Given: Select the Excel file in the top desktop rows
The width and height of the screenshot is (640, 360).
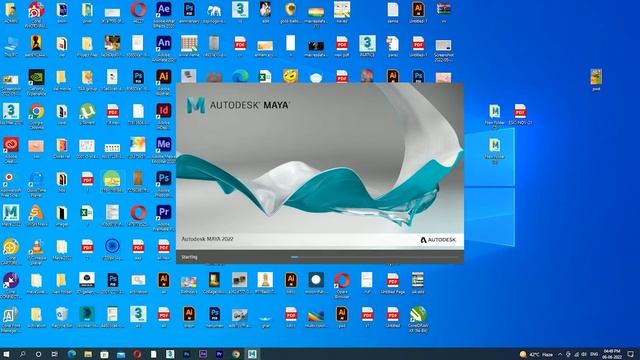Looking at the screenshot, I should click(x=265, y=76).
